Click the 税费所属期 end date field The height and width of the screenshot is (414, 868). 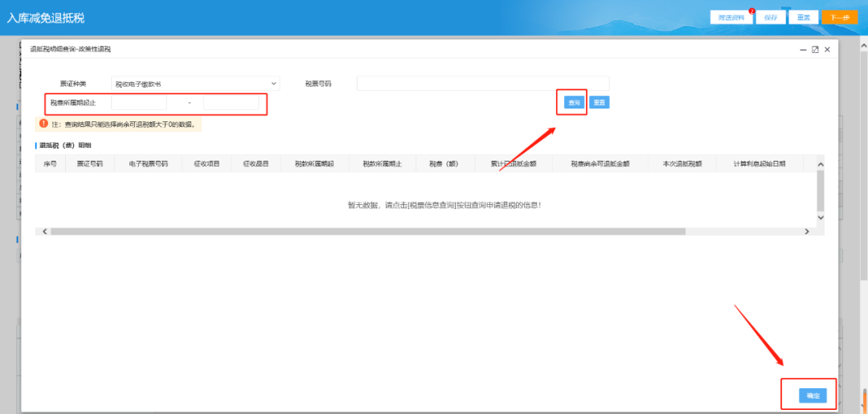pos(231,103)
